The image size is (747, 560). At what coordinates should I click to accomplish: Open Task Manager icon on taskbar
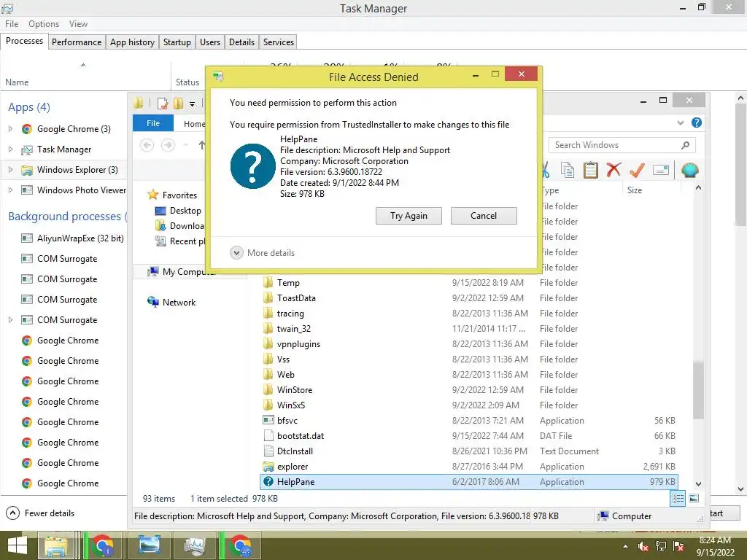click(x=195, y=545)
